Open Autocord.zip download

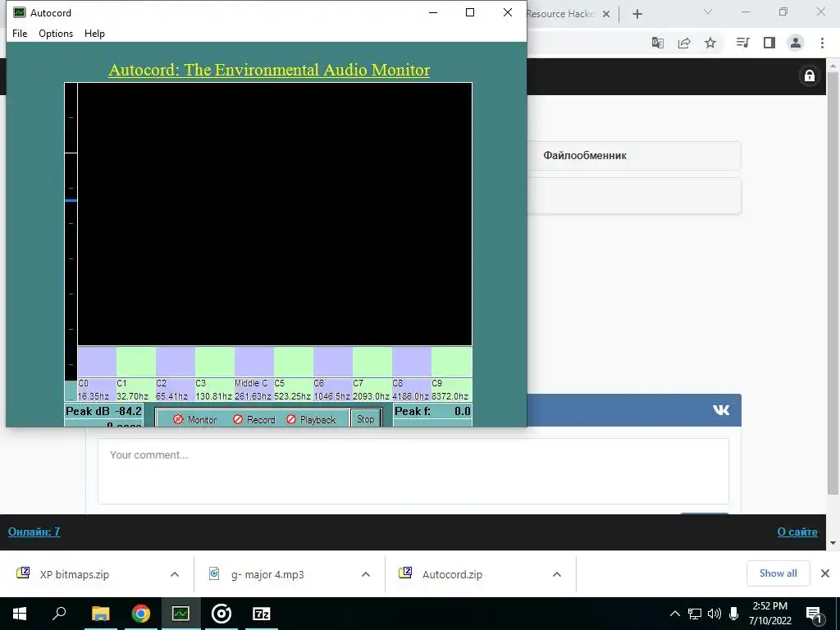pyautogui.click(x=452, y=574)
